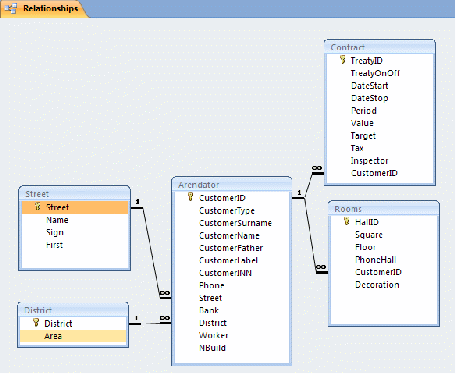The image size is (456, 374).
Task: Select Floor field in Rooms table
Action: pos(365,247)
